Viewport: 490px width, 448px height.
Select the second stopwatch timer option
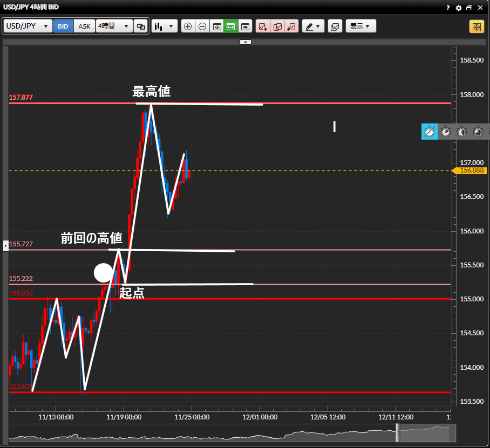pyautogui.click(x=446, y=132)
